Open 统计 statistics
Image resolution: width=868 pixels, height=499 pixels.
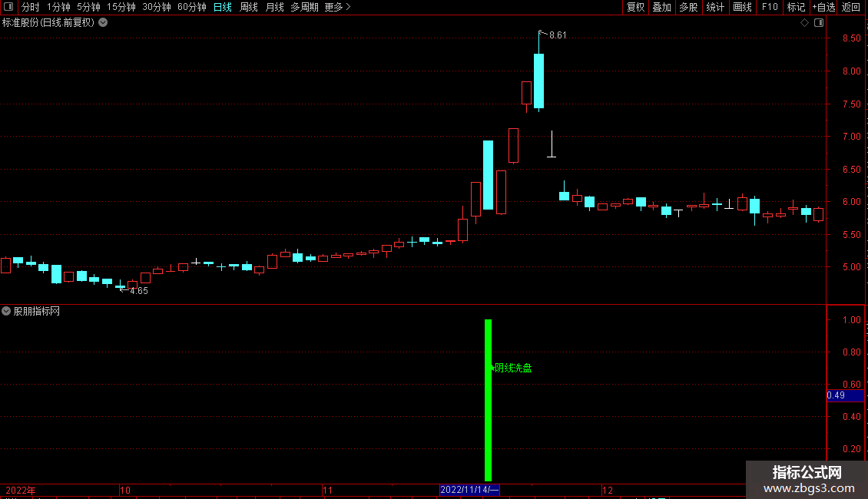[714, 7]
